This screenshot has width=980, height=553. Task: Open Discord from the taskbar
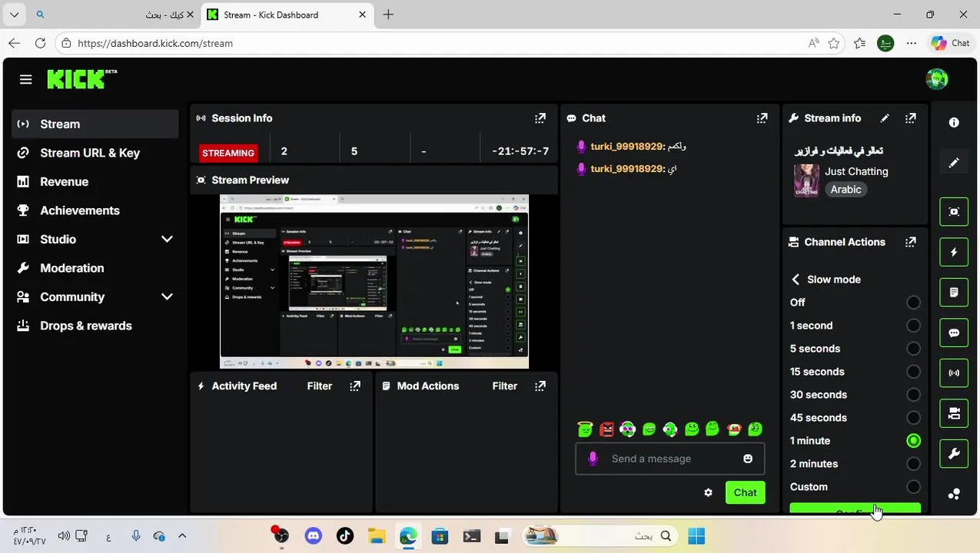coord(313,536)
